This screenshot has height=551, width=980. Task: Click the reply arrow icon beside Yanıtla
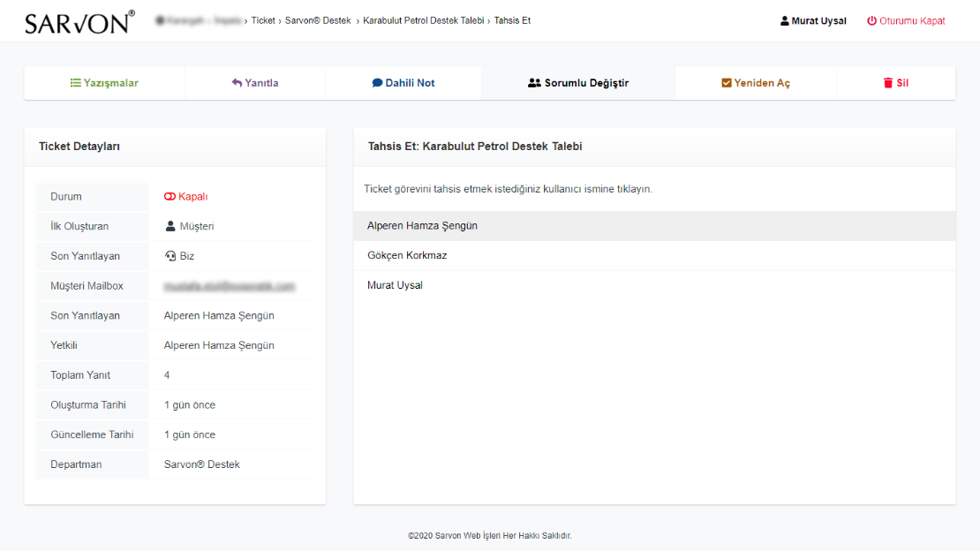(237, 83)
